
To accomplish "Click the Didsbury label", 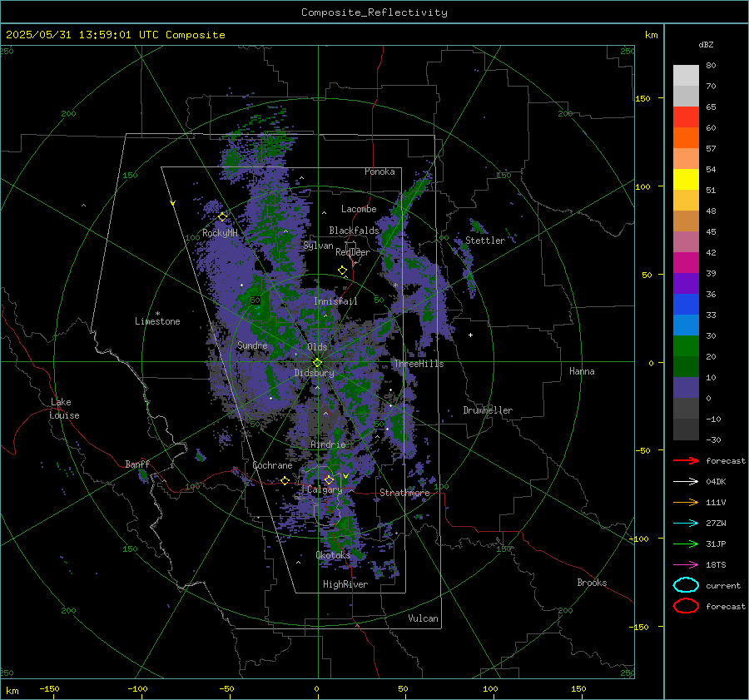I will pyautogui.click(x=315, y=373).
